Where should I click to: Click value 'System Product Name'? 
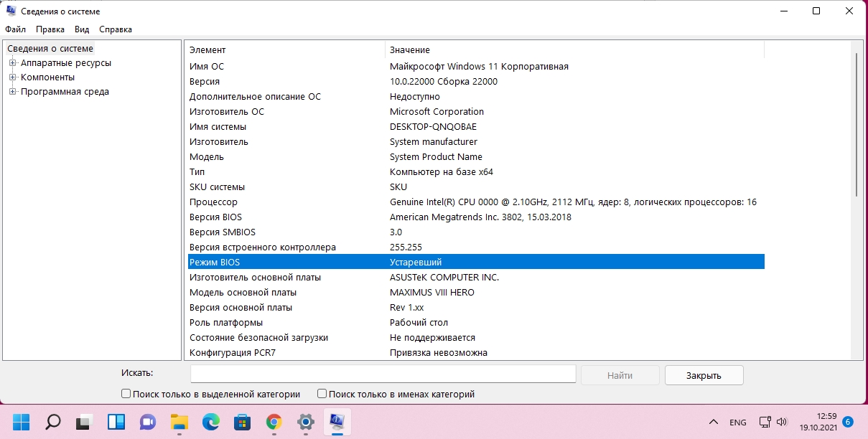436,157
